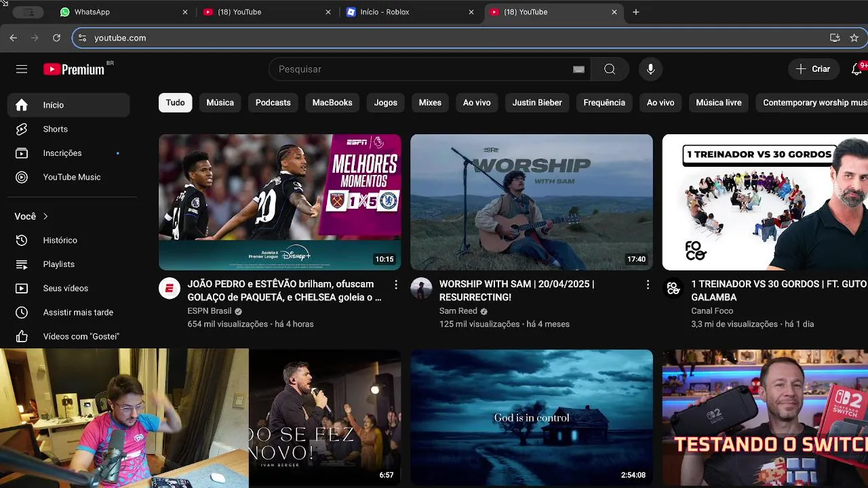Click the Criar button
868x488 pixels.
coord(813,69)
